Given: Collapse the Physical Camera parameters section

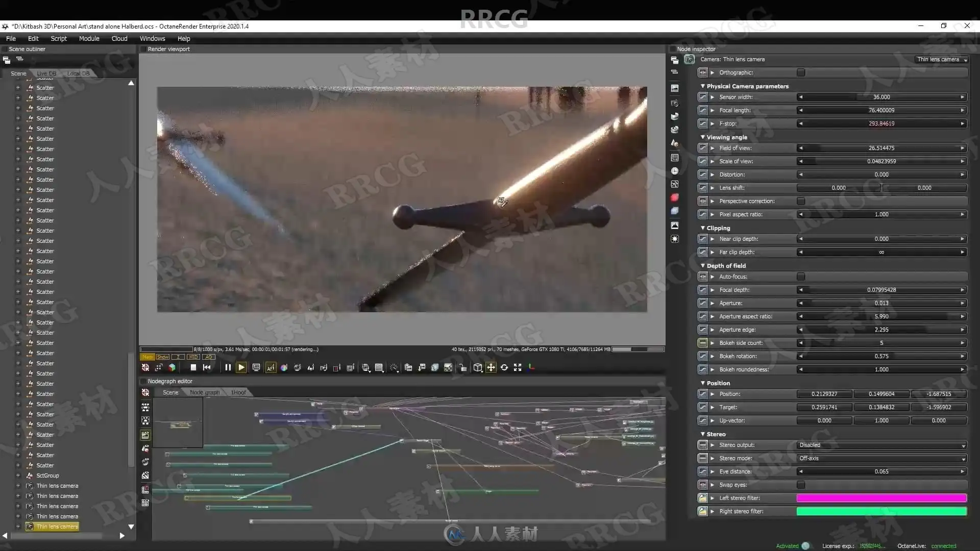Looking at the screenshot, I should pos(703,86).
